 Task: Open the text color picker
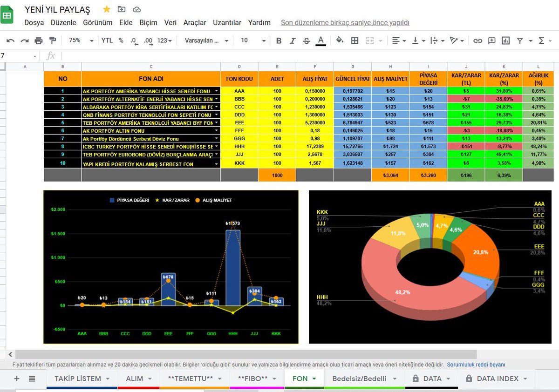(x=320, y=41)
